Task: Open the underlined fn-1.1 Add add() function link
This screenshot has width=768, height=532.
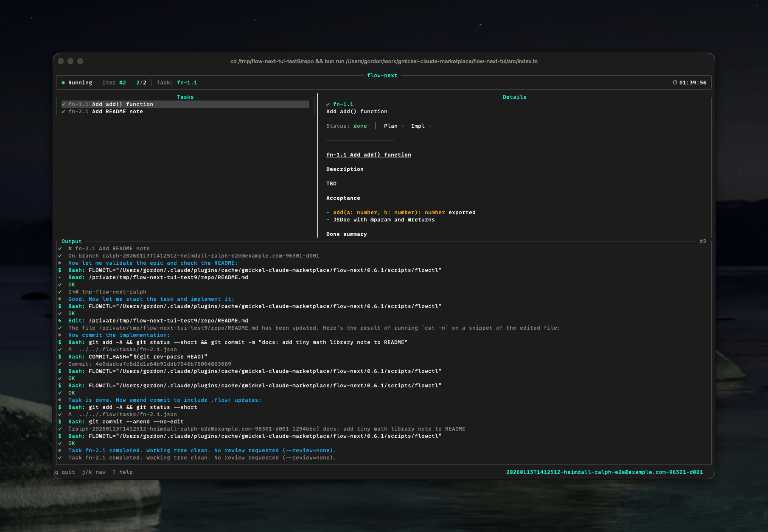Action: pos(368,154)
